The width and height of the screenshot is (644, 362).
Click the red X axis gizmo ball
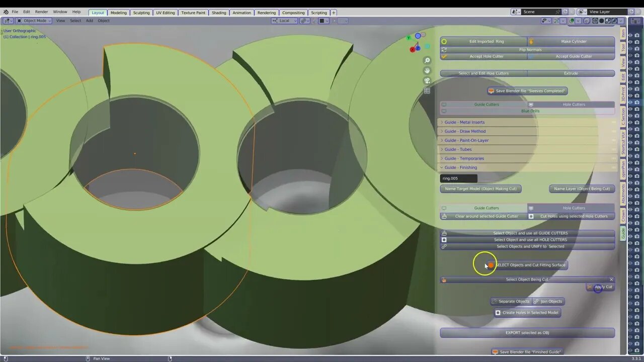[x=413, y=49]
